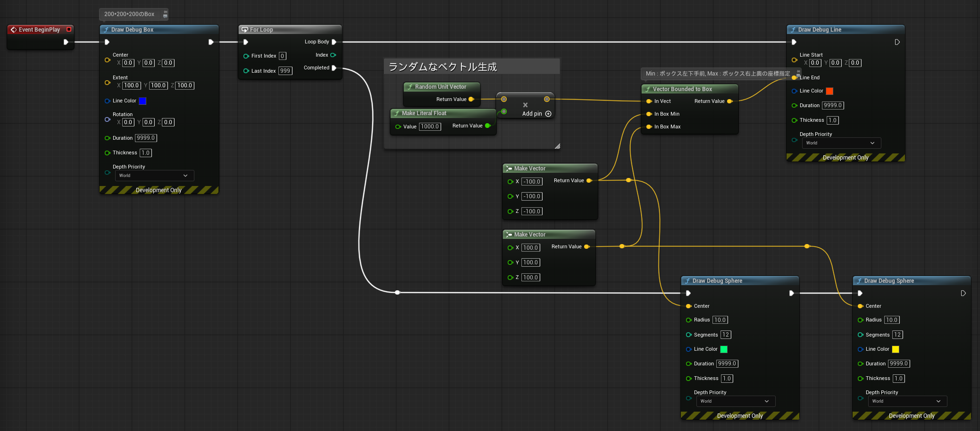
Task: Select the Vector Bounded to Box node title
Action: tap(682, 89)
